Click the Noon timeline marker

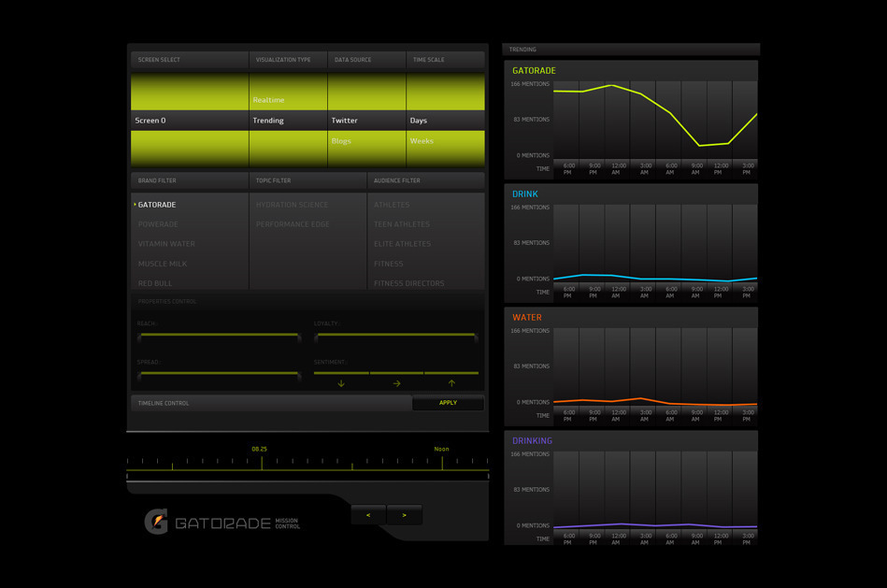(x=441, y=449)
